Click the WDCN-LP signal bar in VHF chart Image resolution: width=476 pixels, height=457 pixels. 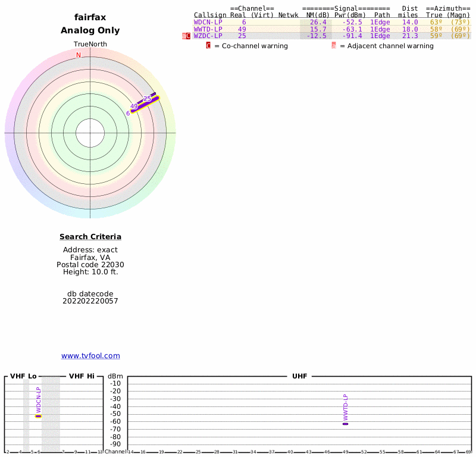point(38,416)
